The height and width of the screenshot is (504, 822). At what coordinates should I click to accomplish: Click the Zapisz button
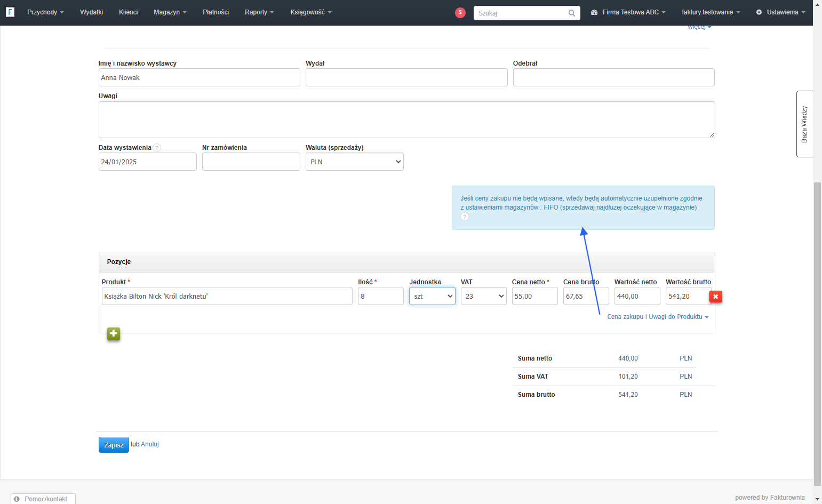114,445
